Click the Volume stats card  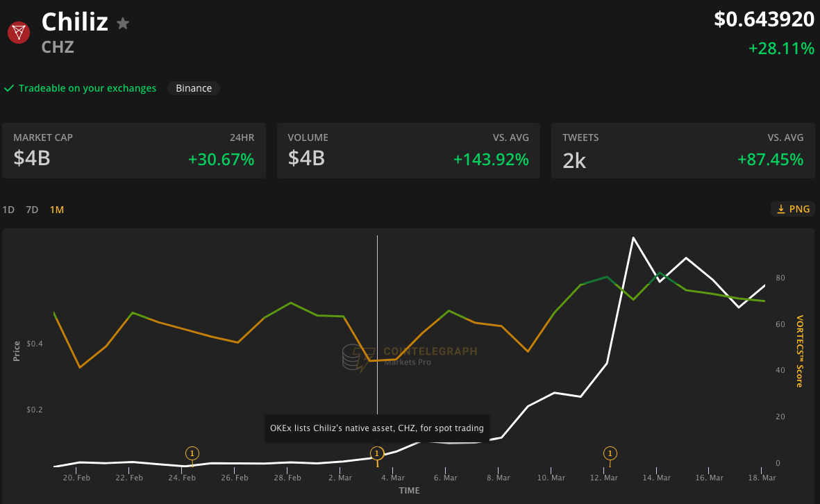coord(408,151)
